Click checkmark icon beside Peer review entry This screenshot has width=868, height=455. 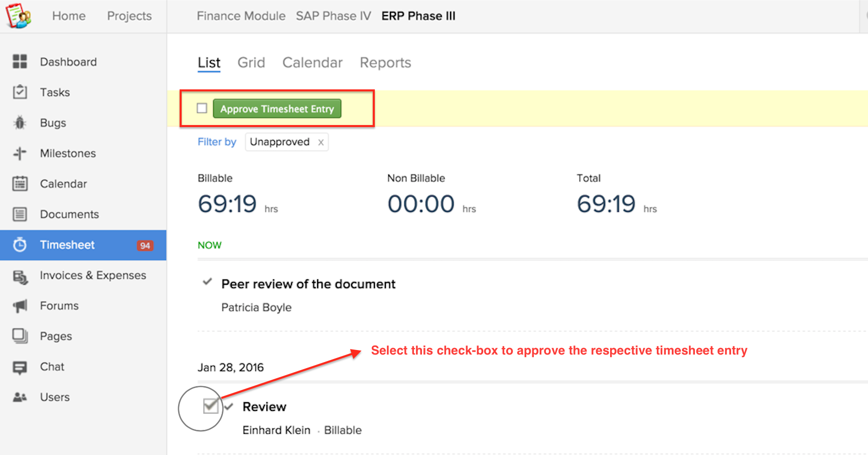pyautogui.click(x=207, y=282)
